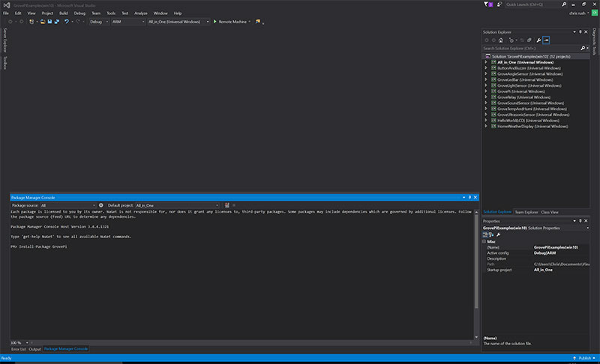Viewport: 600px width, 364px height.
Task: Open the Build menu
Action: [64, 13]
